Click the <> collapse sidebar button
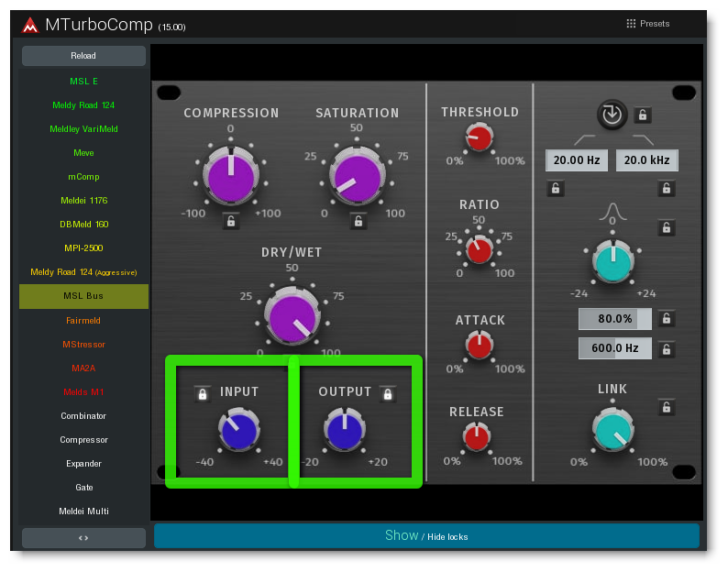This screenshot has height=572, width=728. point(83,538)
